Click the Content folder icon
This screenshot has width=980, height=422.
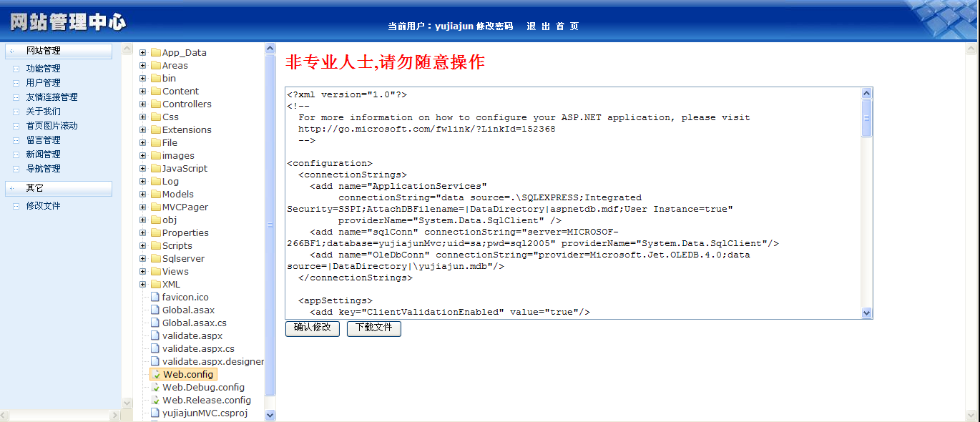tap(155, 91)
